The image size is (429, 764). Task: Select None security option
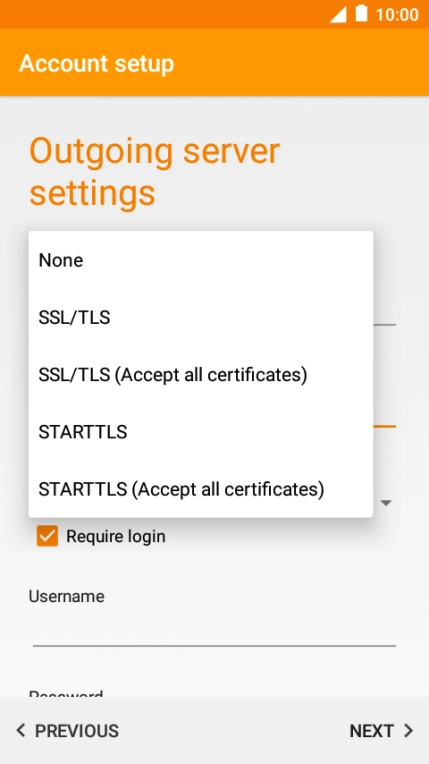tap(201, 260)
